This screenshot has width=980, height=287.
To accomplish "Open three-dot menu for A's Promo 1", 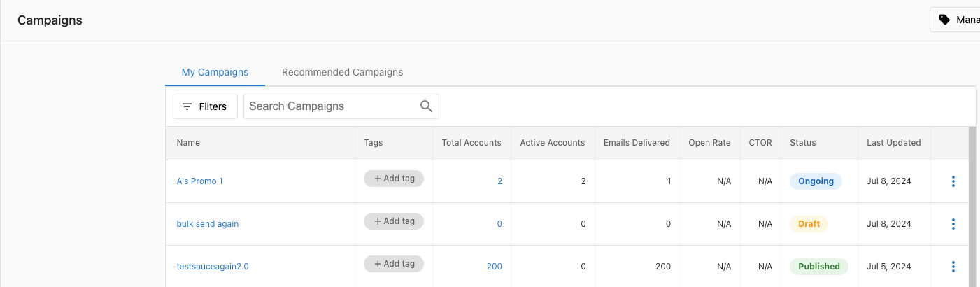I will pos(953,181).
